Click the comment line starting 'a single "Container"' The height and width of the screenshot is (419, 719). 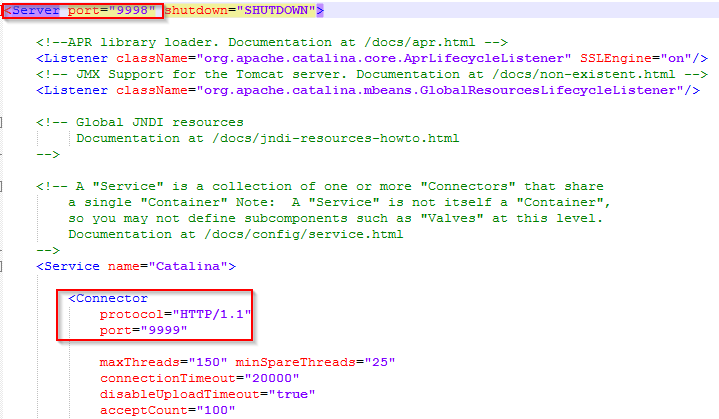tap(339, 203)
